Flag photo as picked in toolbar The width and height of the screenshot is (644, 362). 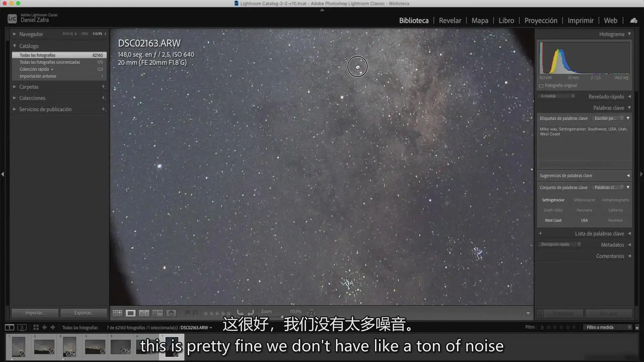(x=187, y=313)
